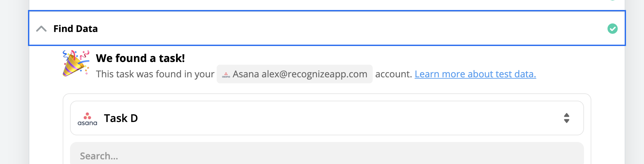Screen dimensions: 644x164
Task: Click the Find Data section title
Action: [x=75, y=29]
